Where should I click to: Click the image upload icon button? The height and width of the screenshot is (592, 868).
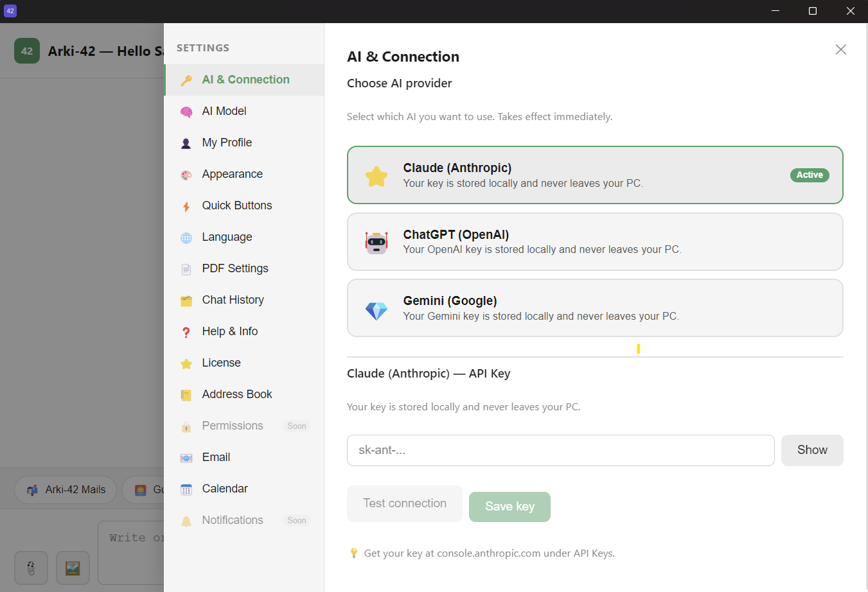point(73,568)
